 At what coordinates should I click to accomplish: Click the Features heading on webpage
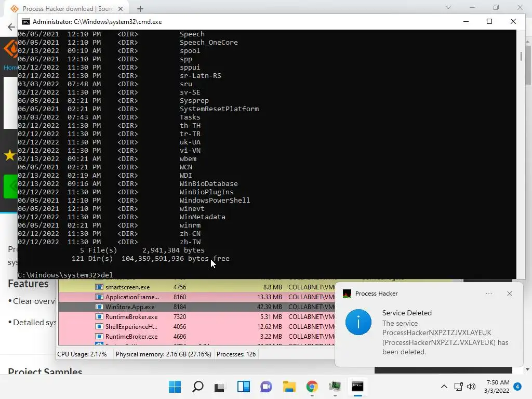point(28,284)
